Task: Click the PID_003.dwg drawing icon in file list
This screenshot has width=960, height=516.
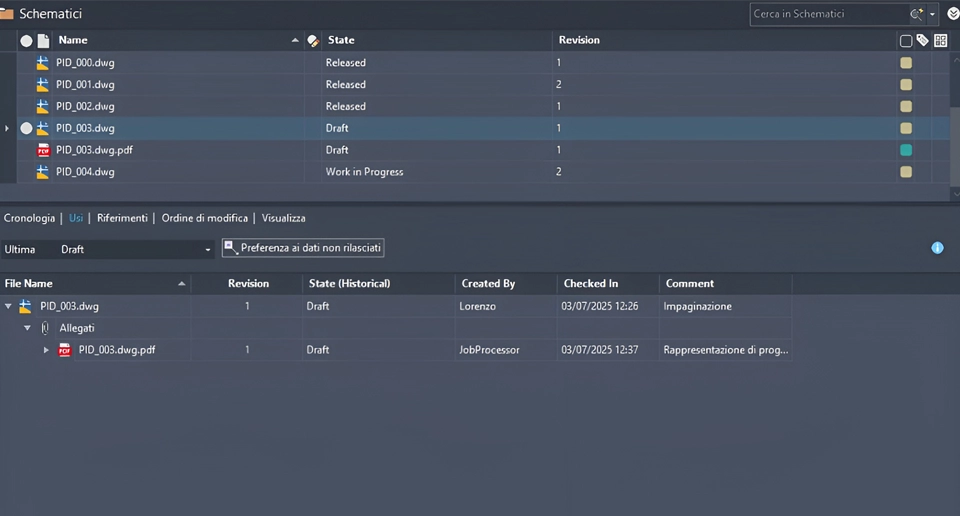Action: [42, 128]
